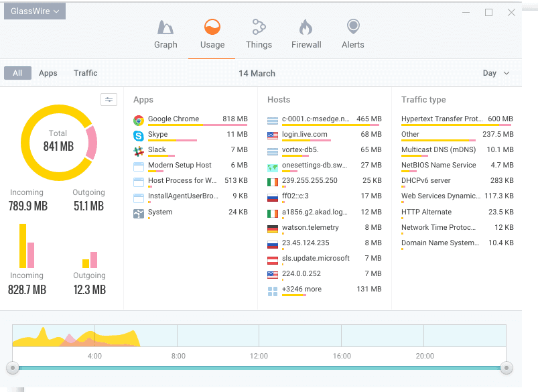Viewport: 538px width, 392px height.
Task: Click the InstallAgentUserBro... window icon
Action: 139,198
